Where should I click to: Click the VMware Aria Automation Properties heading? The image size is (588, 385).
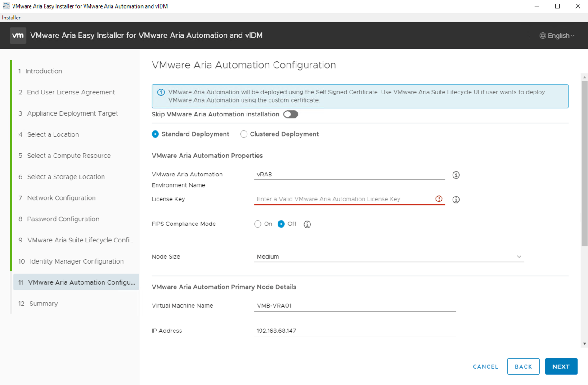click(x=207, y=156)
